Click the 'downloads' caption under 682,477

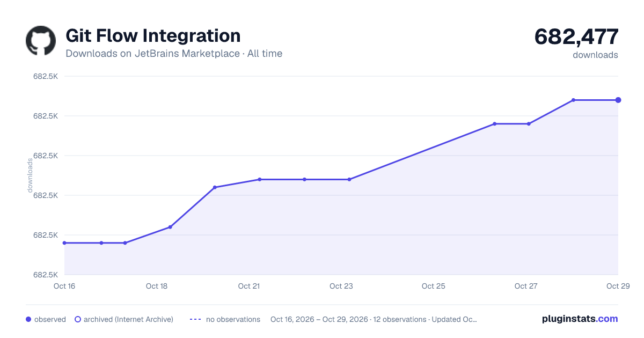click(595, 55)
